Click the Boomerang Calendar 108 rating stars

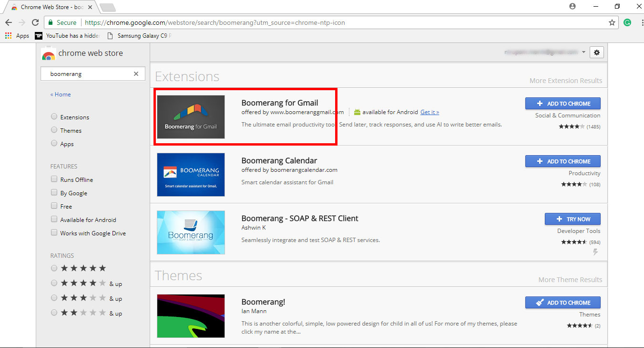click(574, 184)
